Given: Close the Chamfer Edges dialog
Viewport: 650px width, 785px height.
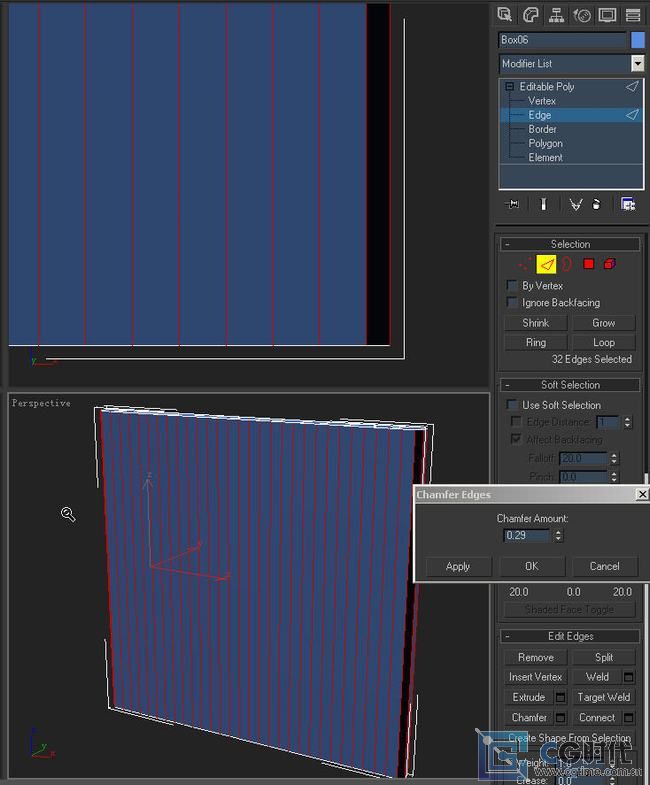Looking at the screenshot, I should coord(642,494).
